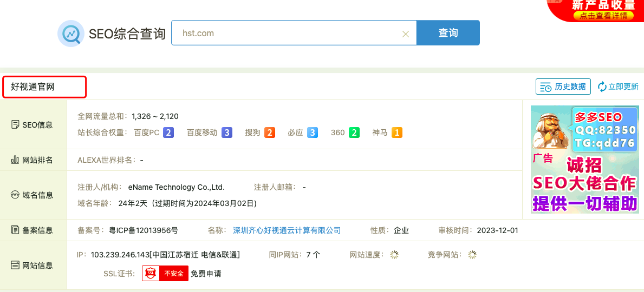Open 历史数据 history data
Image resolution: width=644 pixels, height=292 pixels.
[563, 87]
